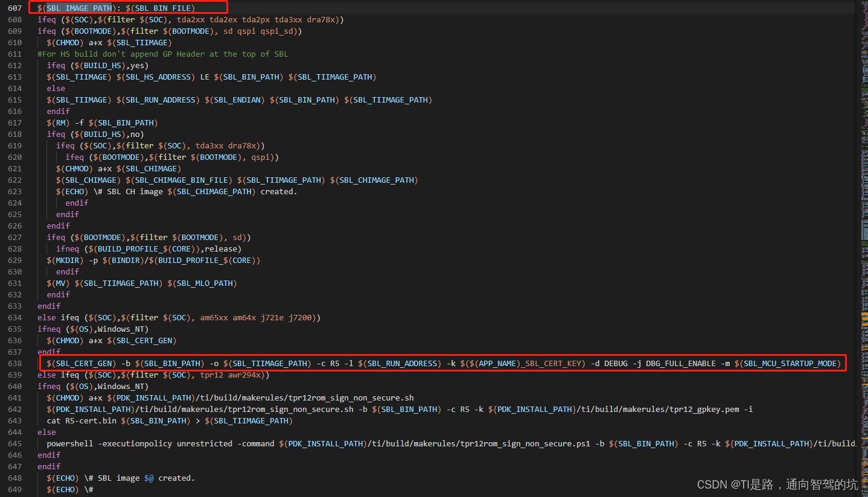This screenshot has width=868, height=497.
Task: Click $(SBL_MCU_STARTUP_MODE) on line 638
Action: pyautogui.click(x=788, y=363)
